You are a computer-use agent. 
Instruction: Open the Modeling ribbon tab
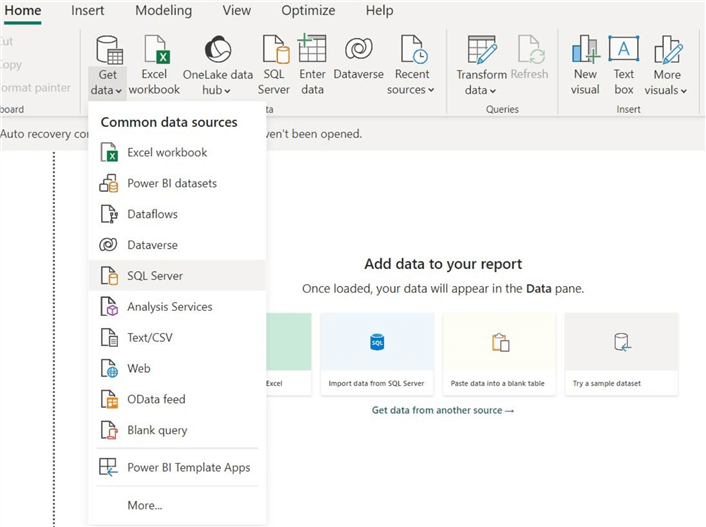(163, 10)
